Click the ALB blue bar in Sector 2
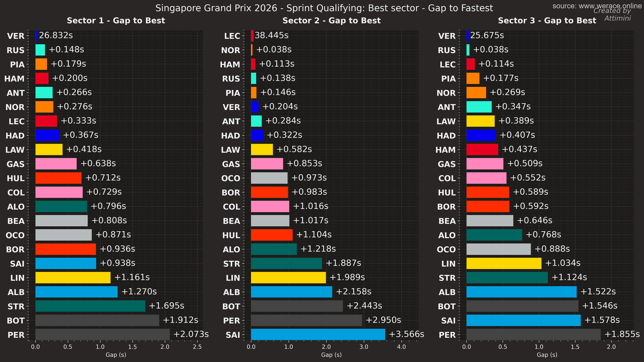Screen dimensions: 644x362 (x=291, y=292)
